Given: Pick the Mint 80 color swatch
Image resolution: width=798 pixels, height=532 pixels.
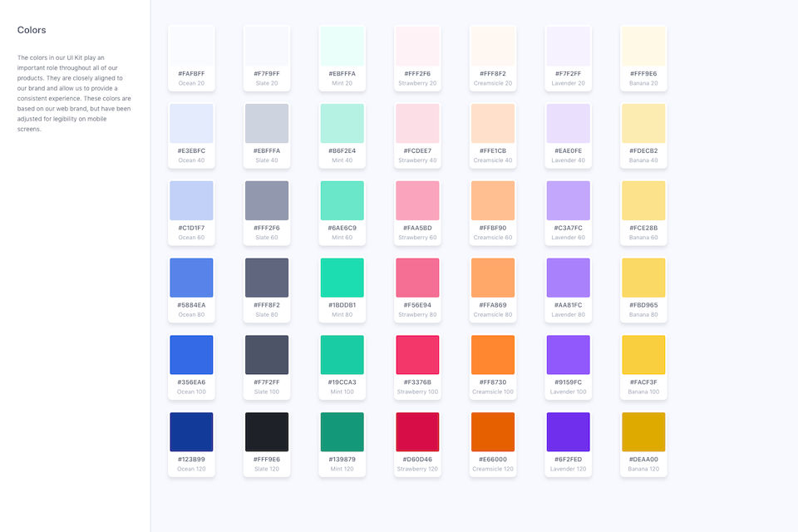Looking at the screenshot, I should [342, 278].
